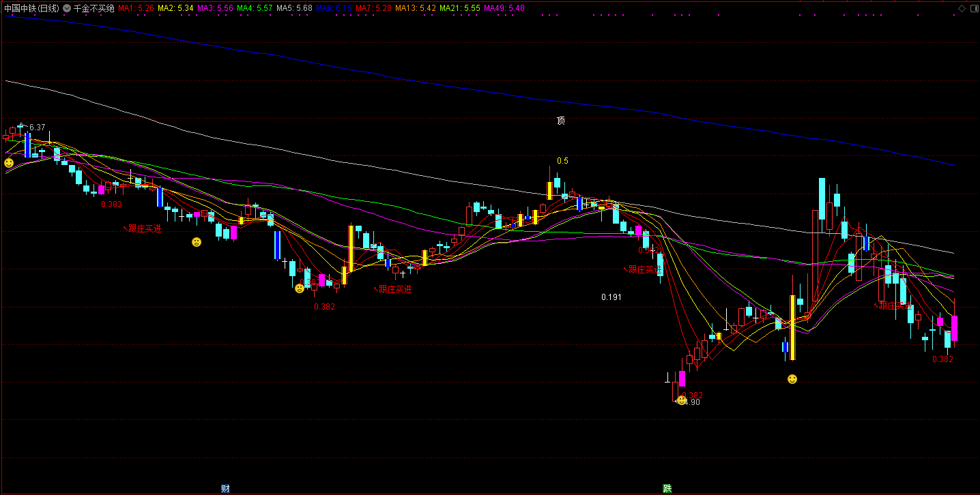The height and width of the screenshot is (495, 980).
Task: Click the 顶 annotation on the chart
Action: click(561, 121)
